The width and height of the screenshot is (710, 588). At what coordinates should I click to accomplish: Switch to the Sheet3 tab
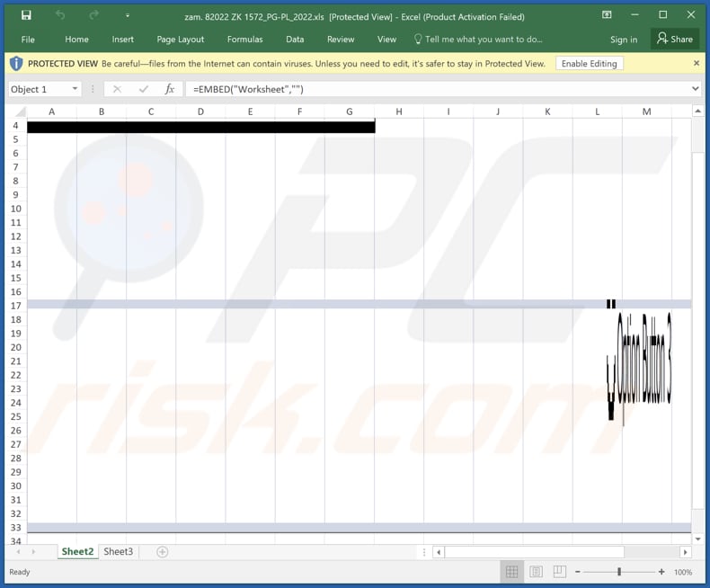[x=118, y=551]
